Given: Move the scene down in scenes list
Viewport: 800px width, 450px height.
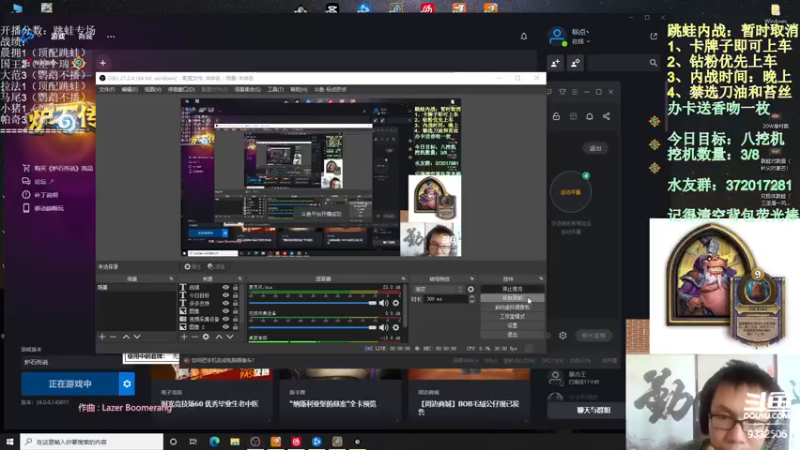Looking at the screenshot, I should coord(137,337).
